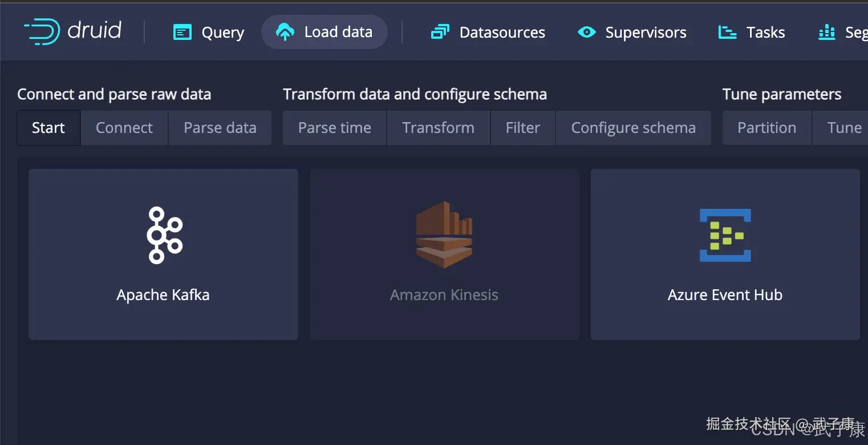
Task: Open the Tune step tab
Action: point(844,128)
